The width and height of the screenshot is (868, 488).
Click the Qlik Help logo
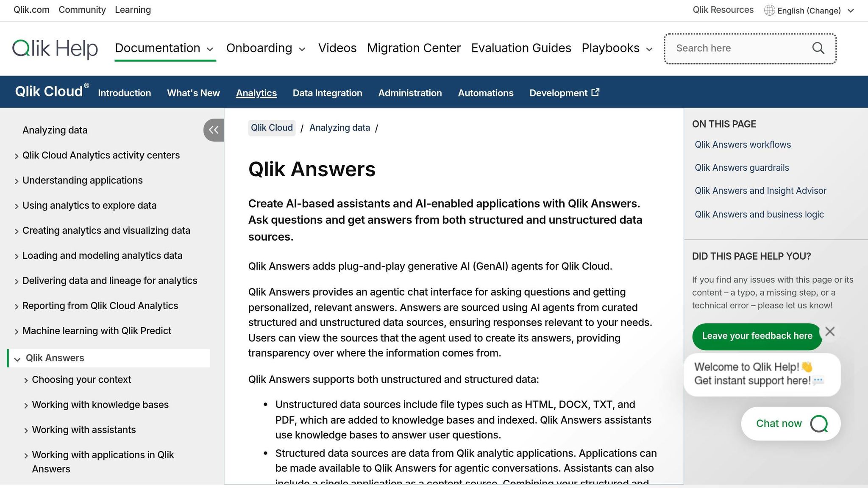[55, 48]
